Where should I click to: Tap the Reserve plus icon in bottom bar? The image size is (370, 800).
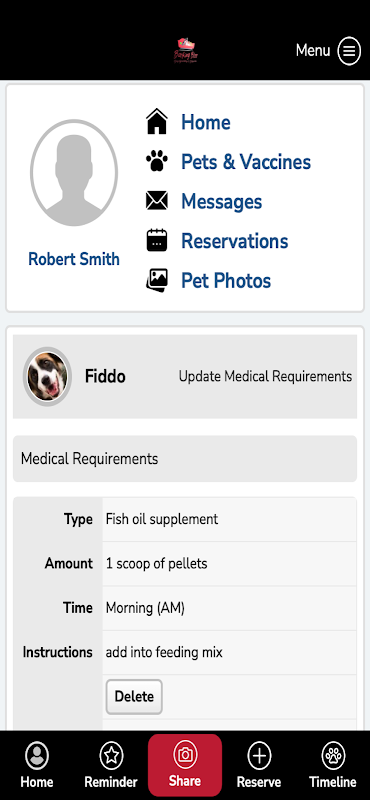pyautogui.click(x=259, y=755)
